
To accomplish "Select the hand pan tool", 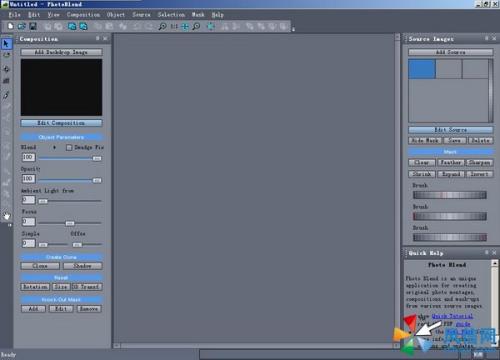I will (x=6, y=216).
